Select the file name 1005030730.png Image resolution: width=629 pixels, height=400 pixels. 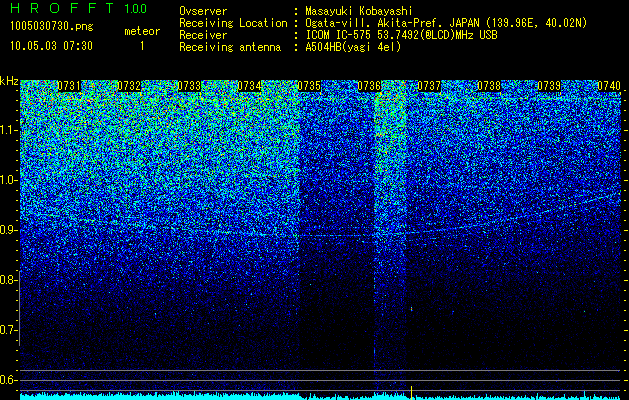point(52,26)
